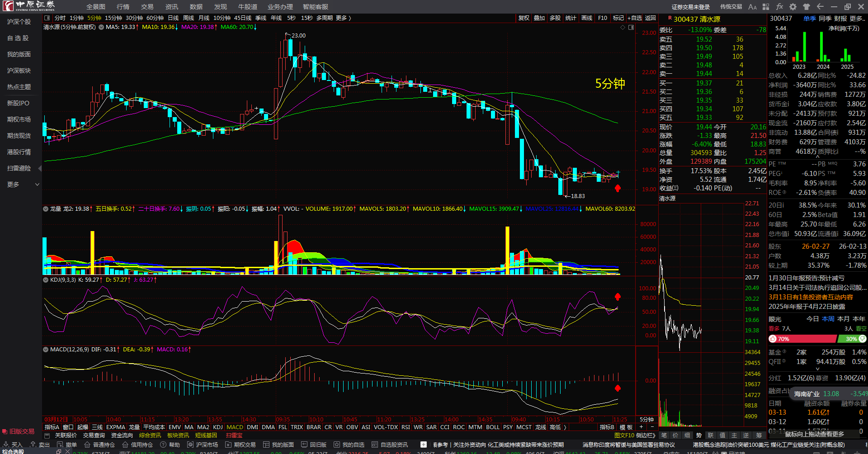Open 期权交易 in bottom toolbar
The image size is (868, 454).
[x=240, y=445]
